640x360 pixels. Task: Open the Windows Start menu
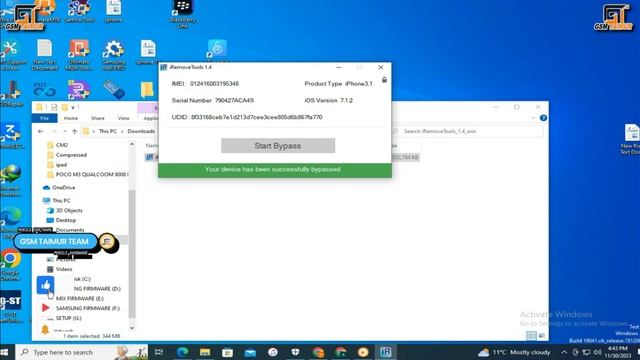(x=5, y=352)
